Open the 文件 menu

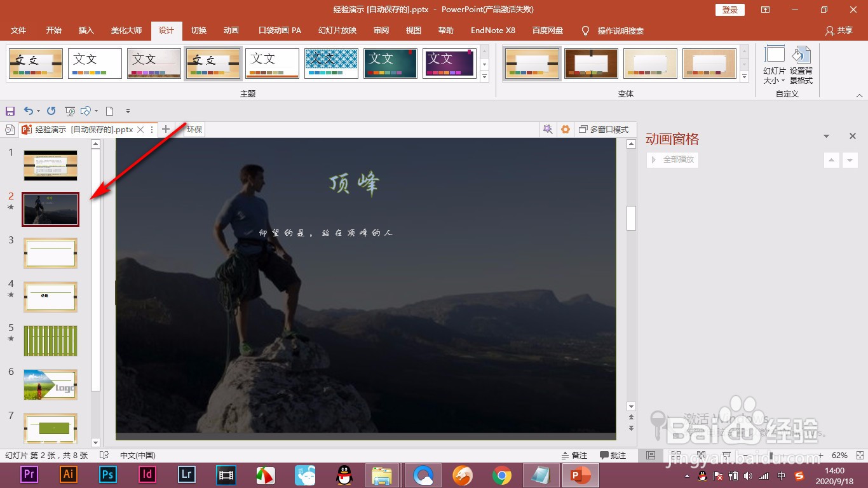click(19, 30)
